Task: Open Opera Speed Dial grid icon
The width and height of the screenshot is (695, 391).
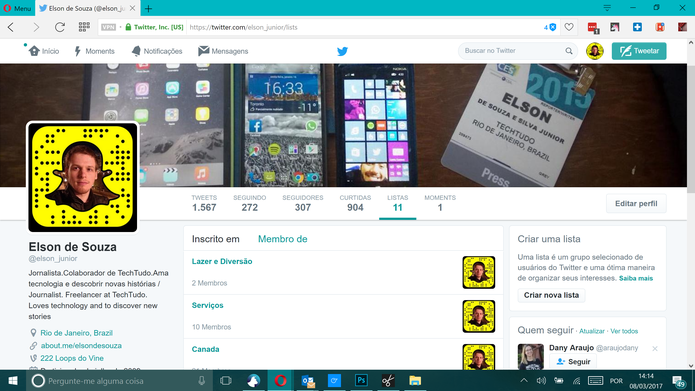Action: point(84,27)
